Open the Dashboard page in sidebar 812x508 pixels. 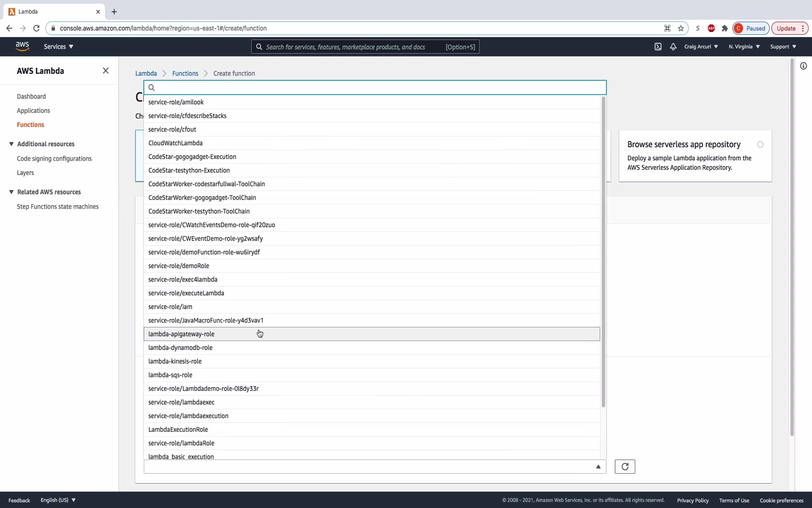pos(31,96)
